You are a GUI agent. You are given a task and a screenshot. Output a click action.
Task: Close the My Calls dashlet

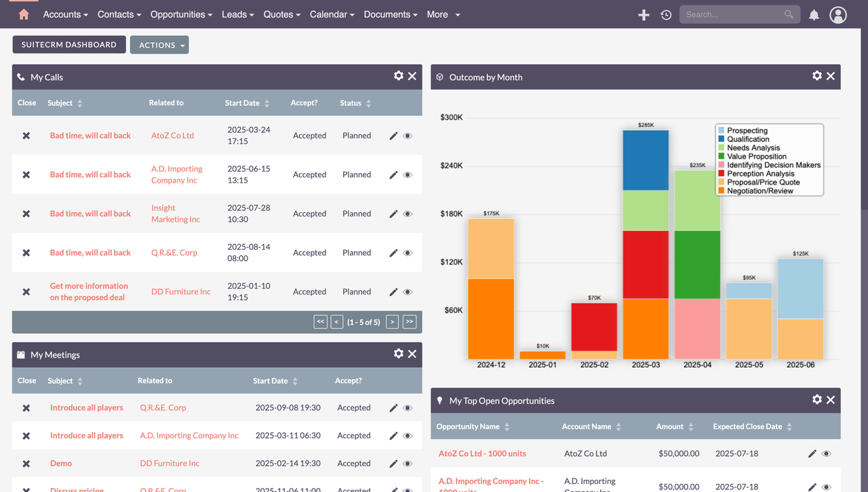click(x=412, y=76)
